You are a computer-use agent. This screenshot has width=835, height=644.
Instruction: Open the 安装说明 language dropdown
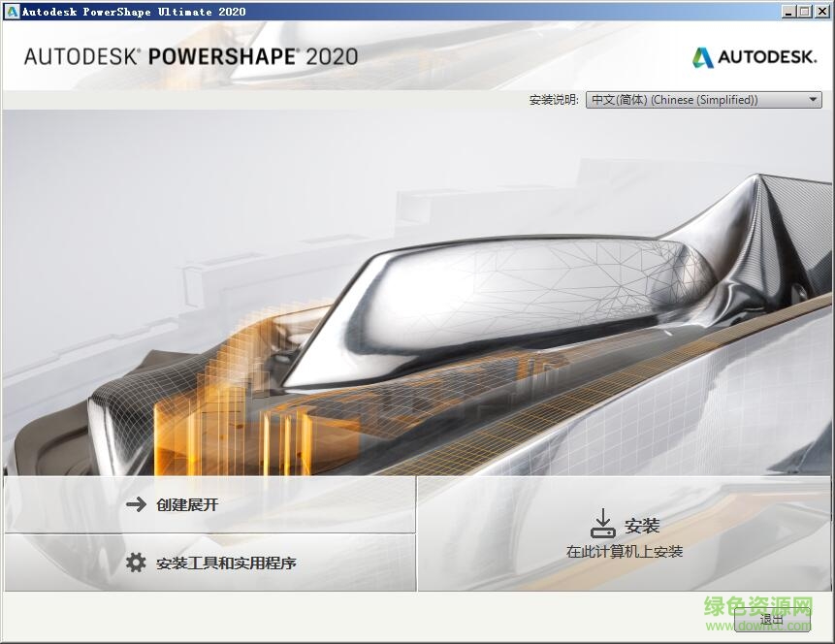pyautogui.click(x=703, y=99)
